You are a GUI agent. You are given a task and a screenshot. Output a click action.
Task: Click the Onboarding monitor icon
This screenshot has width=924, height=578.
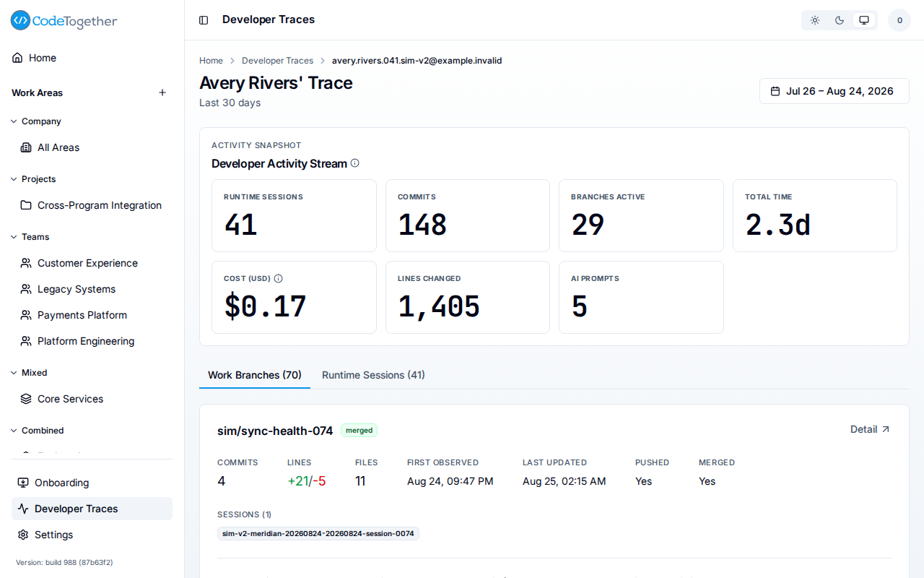coord(23,483)
